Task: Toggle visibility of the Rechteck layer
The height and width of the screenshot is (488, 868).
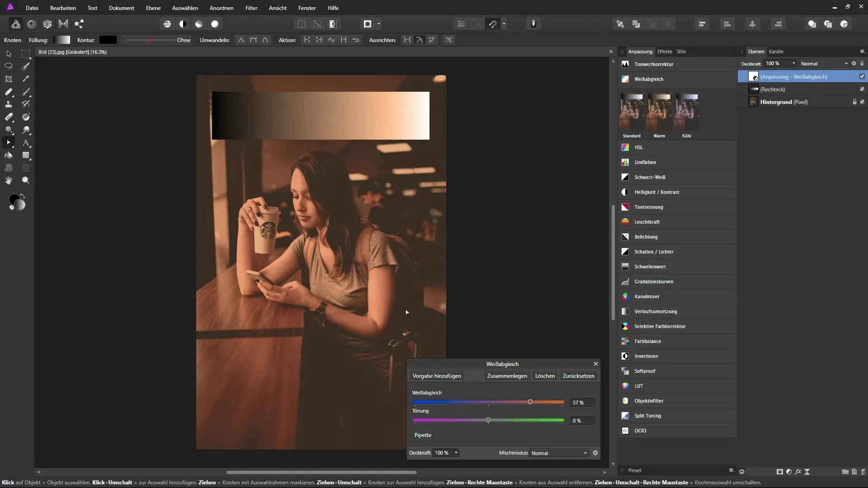Action: pyautogui.click(x=862, y=89)
